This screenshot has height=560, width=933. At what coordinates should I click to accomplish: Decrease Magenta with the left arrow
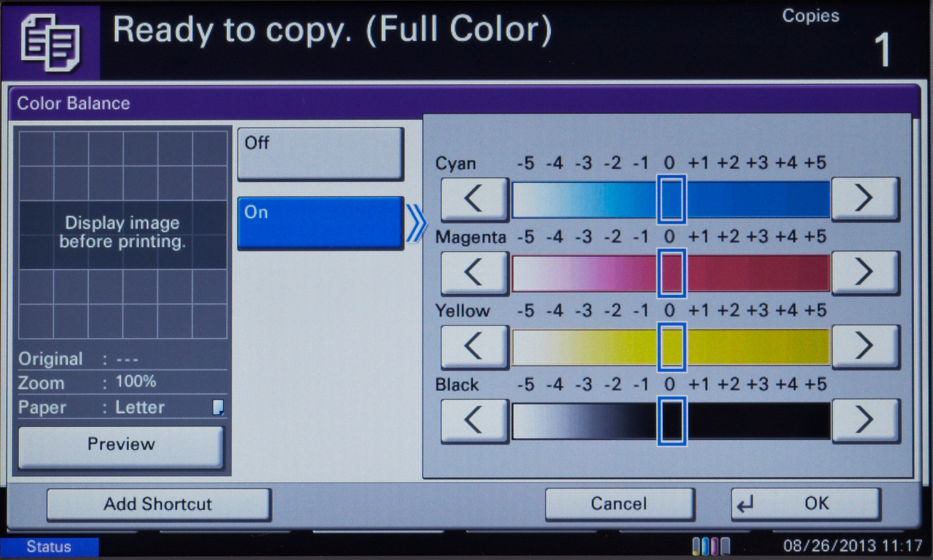pyautogui.click(x=474, y=273)
